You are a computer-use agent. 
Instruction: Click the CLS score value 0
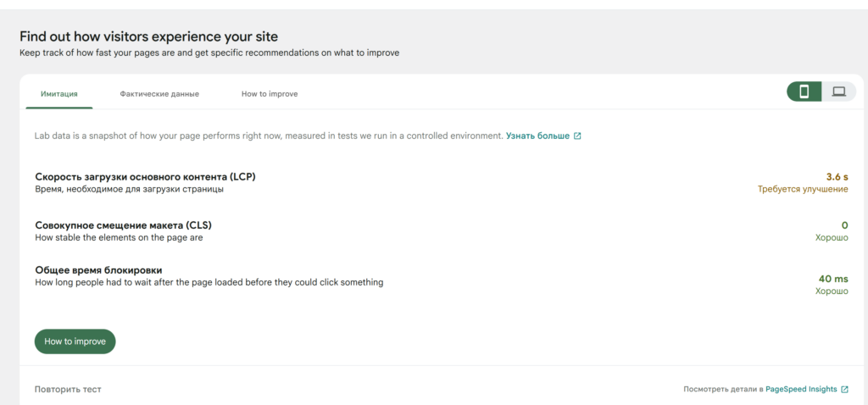click(845, 225)
